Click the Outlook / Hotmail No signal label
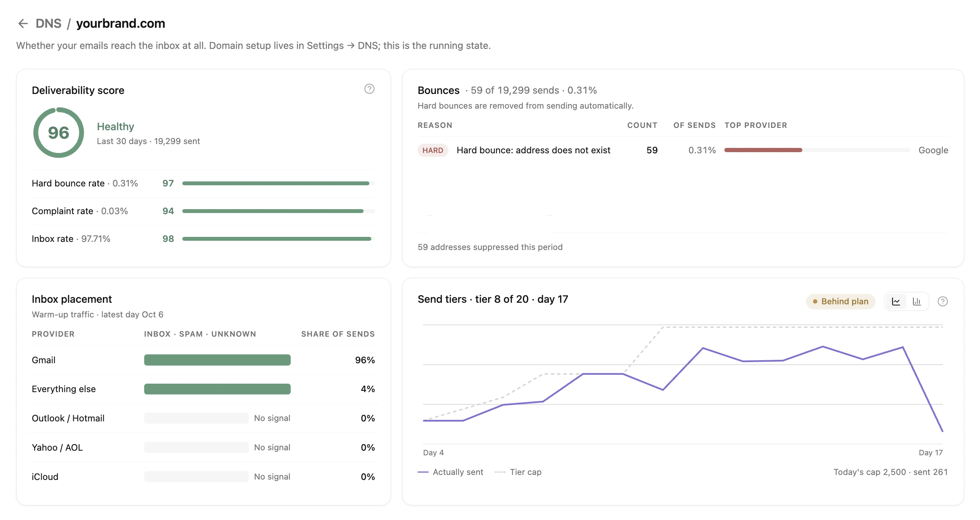Image resolution: width=980 pixels, height=520 pixels. [x=272, y=418]
